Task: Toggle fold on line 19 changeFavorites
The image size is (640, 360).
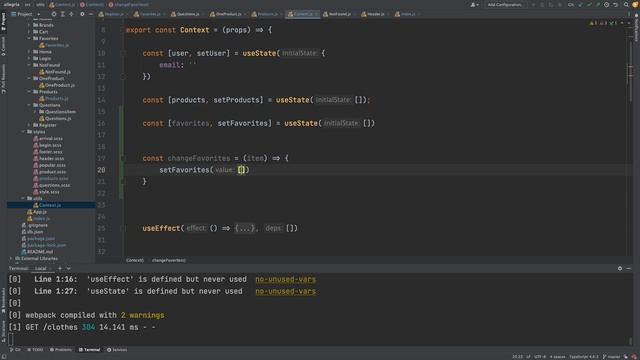Action: 123,158
